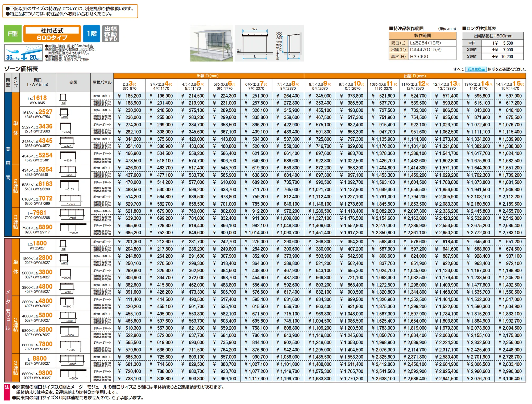This screenshot has width=532, height=404.
Task: Click the L≤1618 row header
Action: [x=38, y=99]
